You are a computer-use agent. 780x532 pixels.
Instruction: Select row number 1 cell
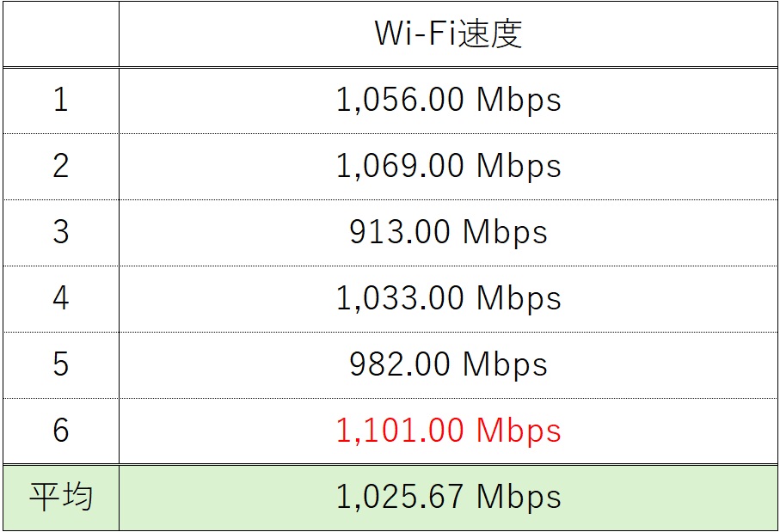pyautogui.click(x=60, y=101)
